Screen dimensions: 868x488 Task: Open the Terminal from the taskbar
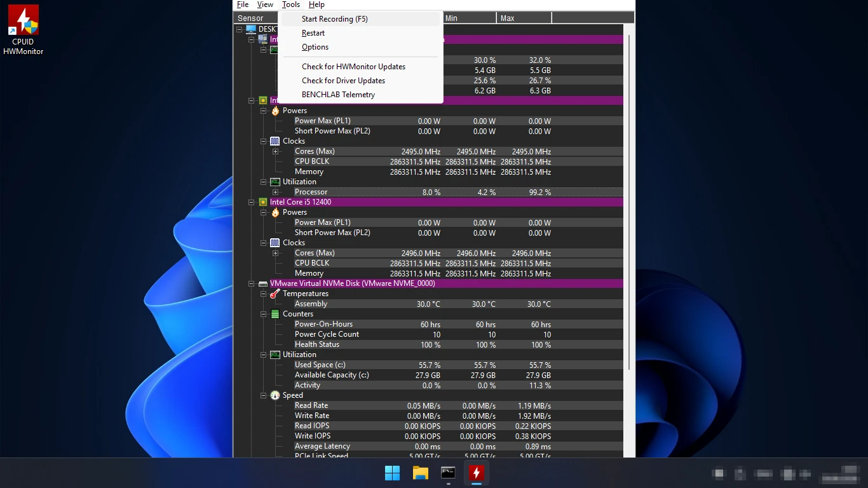pyautogui.click(x=449, y=473)
